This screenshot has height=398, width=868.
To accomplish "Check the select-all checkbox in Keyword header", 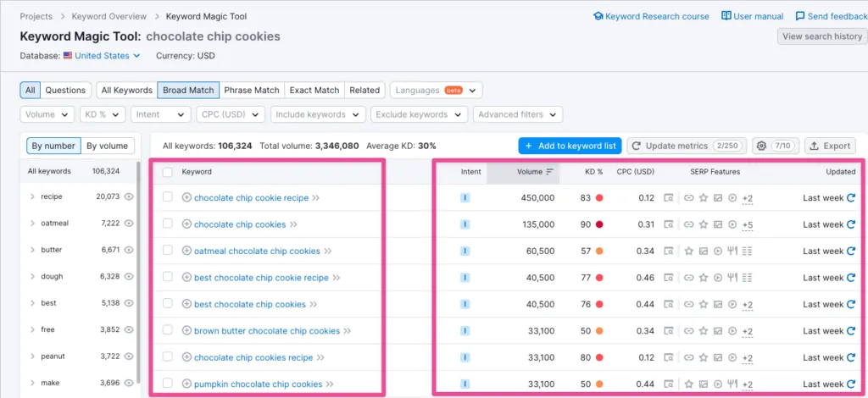I will coord(168,172).
